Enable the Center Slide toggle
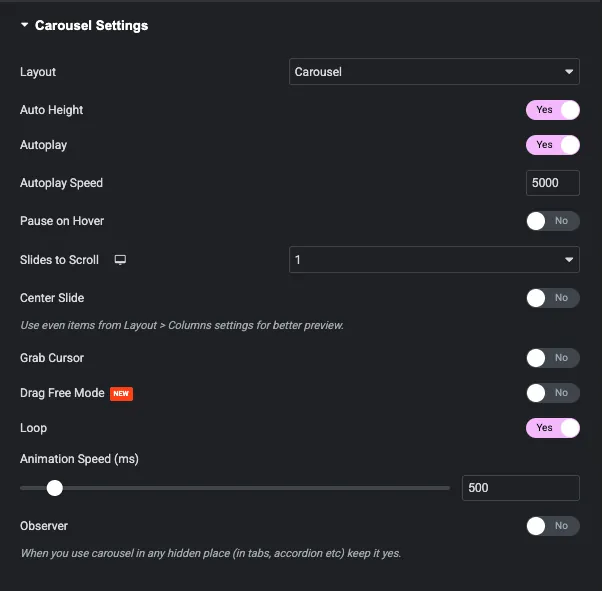 pyautogui.click(x=552, y=298)
